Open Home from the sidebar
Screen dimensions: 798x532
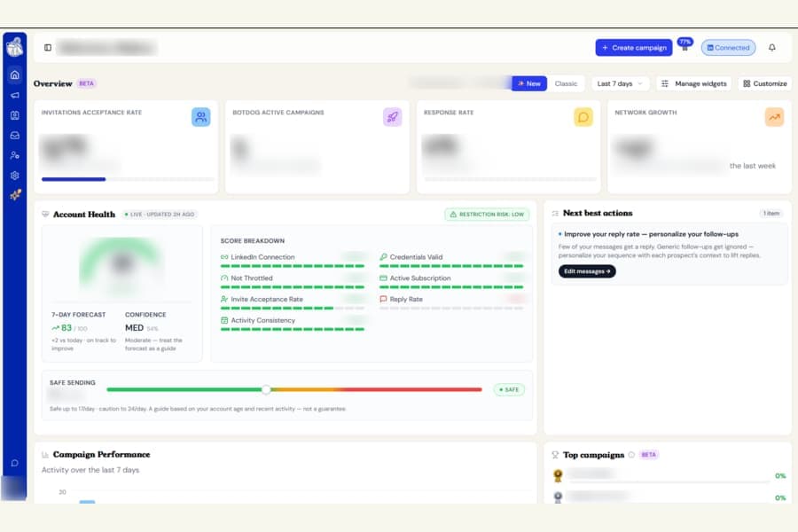[15, 74]
